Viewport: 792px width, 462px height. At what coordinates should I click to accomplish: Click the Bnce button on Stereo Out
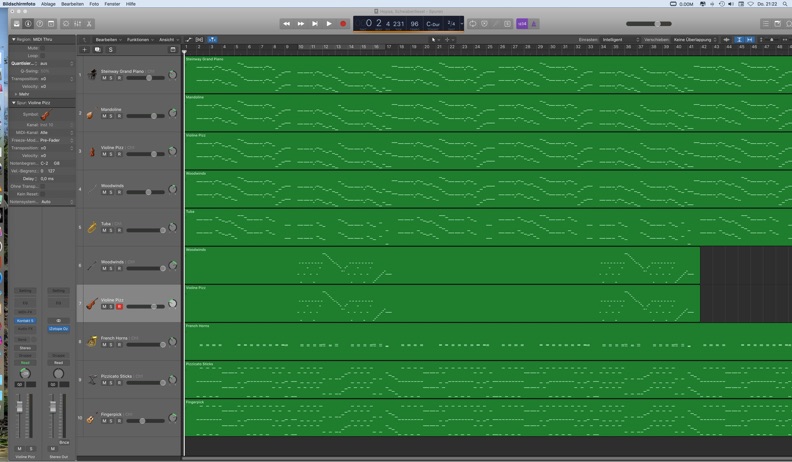64,442
